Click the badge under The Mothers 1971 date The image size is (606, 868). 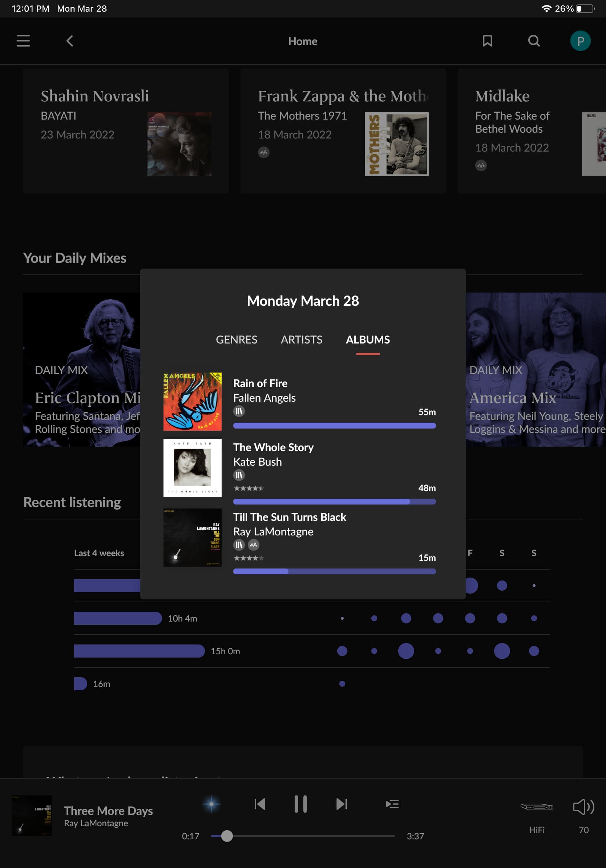(x=264, y=152)
